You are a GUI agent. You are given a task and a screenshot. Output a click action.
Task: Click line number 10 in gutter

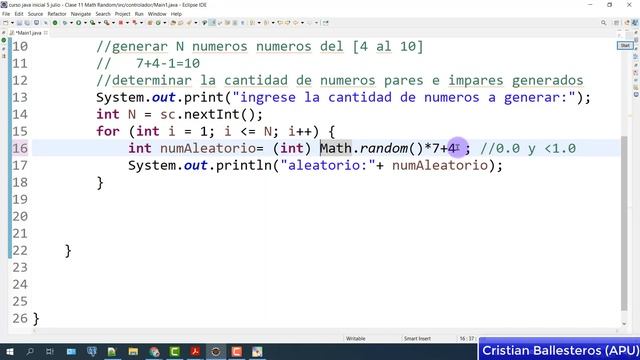20,47
